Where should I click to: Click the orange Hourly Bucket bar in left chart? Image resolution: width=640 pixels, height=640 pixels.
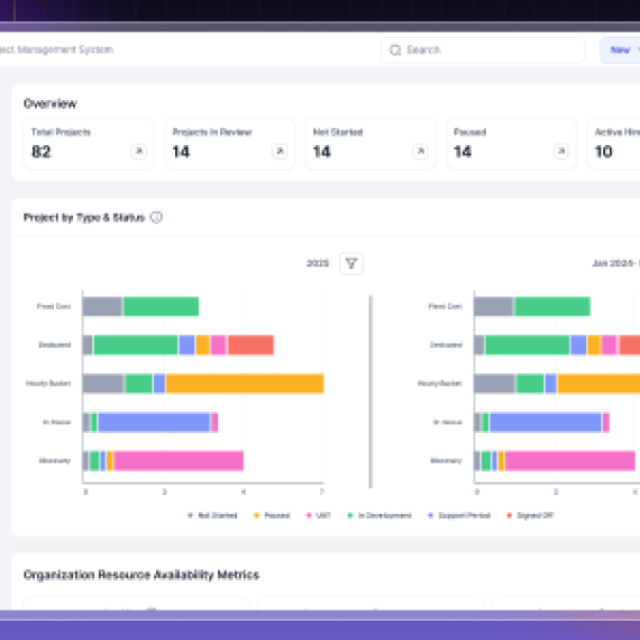[244, 383]
